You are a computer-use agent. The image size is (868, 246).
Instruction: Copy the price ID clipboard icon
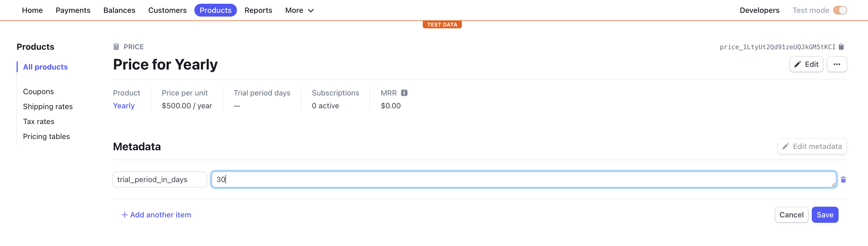[x=841, y=47]
